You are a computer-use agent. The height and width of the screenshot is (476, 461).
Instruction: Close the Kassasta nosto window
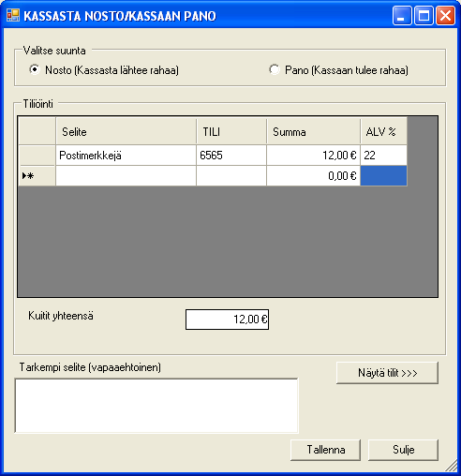point(445,15)
